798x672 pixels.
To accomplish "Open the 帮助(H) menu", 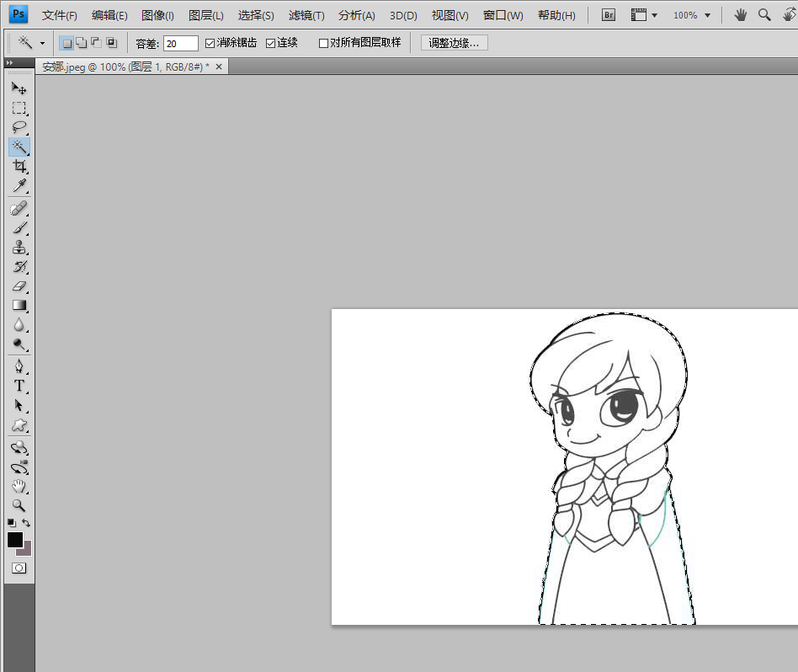I will point(556,15).
